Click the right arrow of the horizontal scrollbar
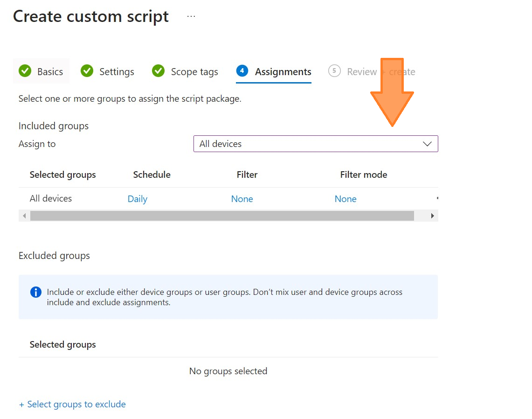 coord(432,216)
